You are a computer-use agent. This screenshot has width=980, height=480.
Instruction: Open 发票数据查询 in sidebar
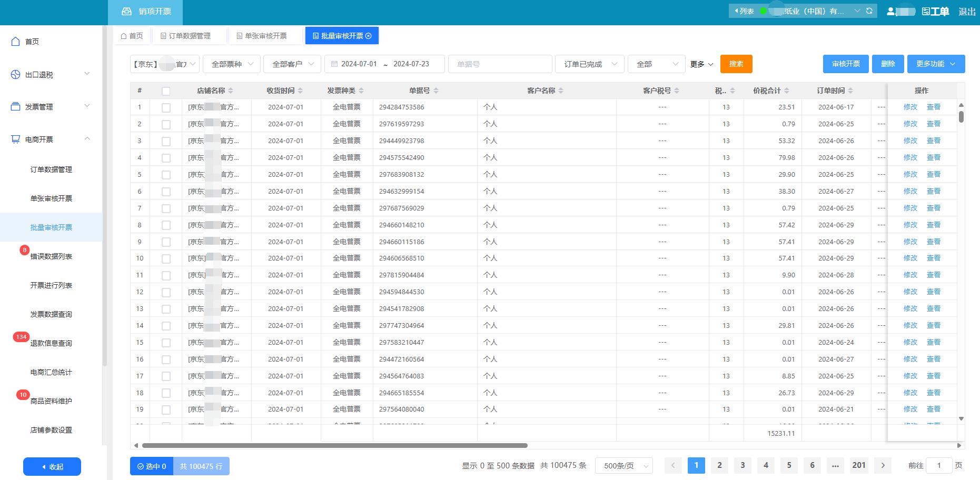(x=51, y=314)
